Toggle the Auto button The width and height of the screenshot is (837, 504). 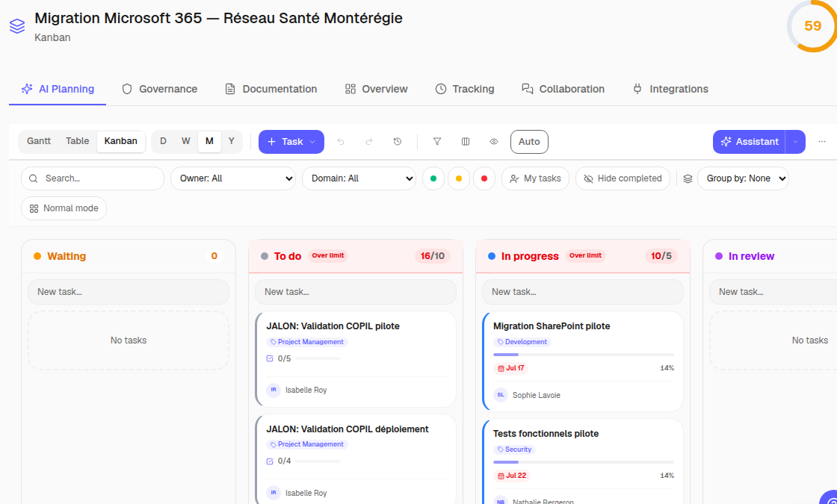point(529,142)
